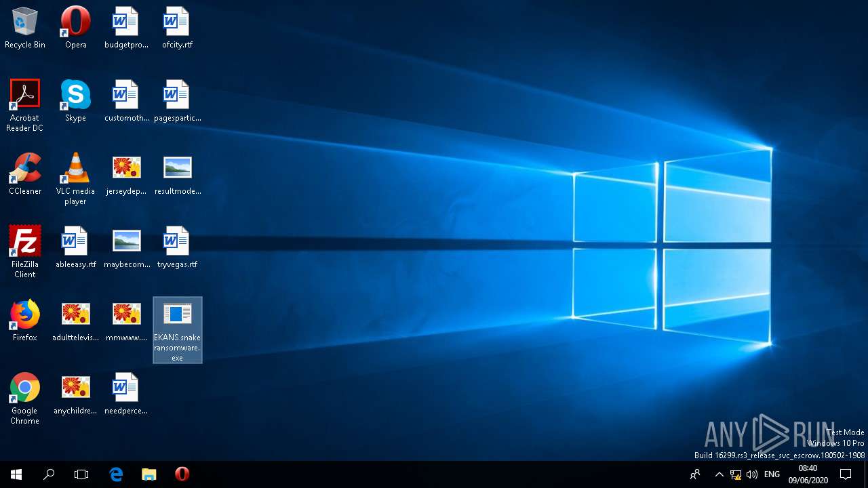Viewport: 868px width, 488px height.
Task: Select the jerseydep... image file
Action: (x=126, y=174)
